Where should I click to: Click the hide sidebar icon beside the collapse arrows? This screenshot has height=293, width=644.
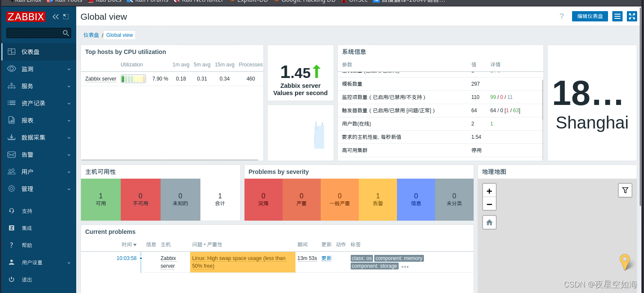point(66,17)
